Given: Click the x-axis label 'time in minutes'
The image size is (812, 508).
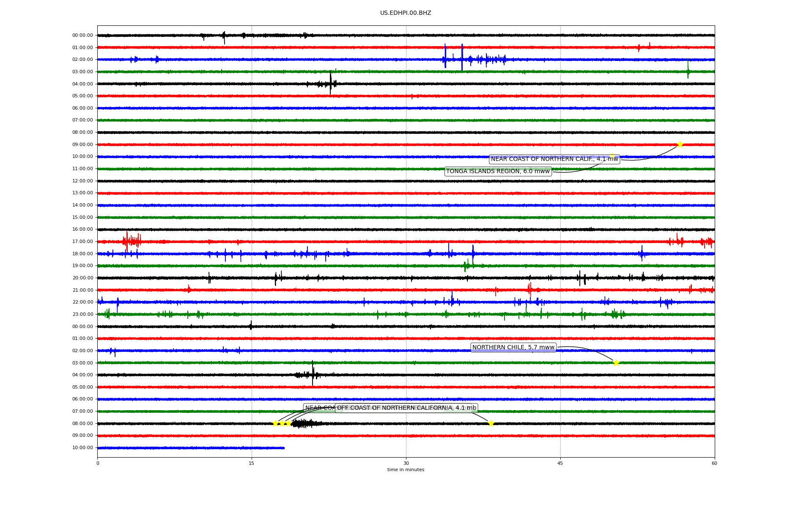Looking at the screenshot, I should click(x=406, y=470).
